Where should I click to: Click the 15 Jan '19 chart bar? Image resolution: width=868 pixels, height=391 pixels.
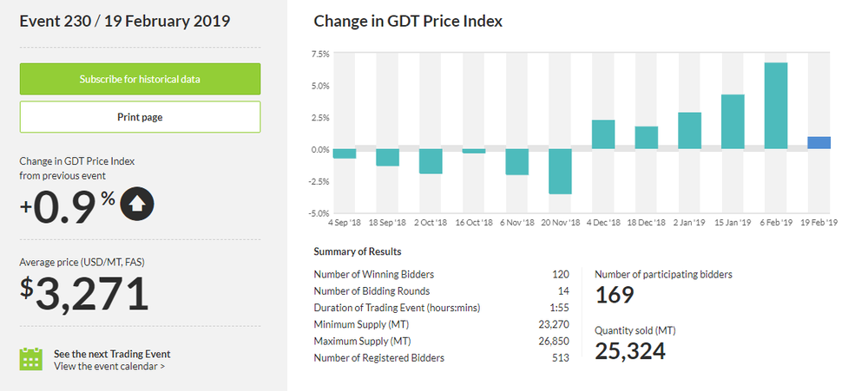[733, 121]
